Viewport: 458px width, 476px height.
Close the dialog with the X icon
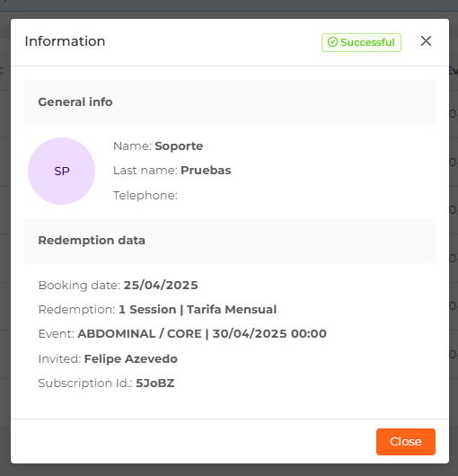pyautogui.click(x=426, y=41)
